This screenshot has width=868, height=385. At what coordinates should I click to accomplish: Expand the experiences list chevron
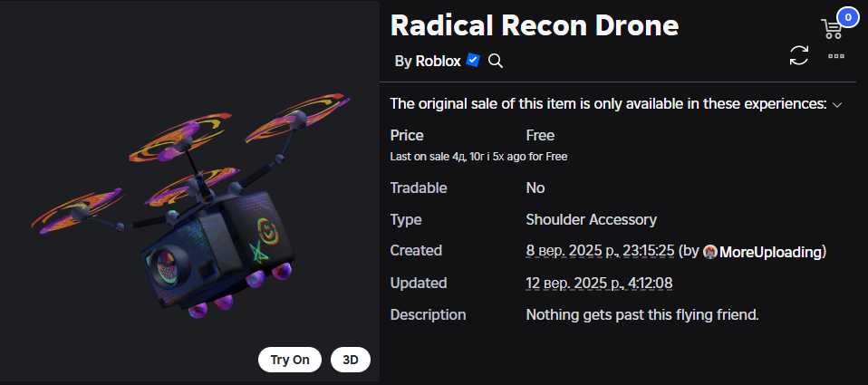point(837,104)
